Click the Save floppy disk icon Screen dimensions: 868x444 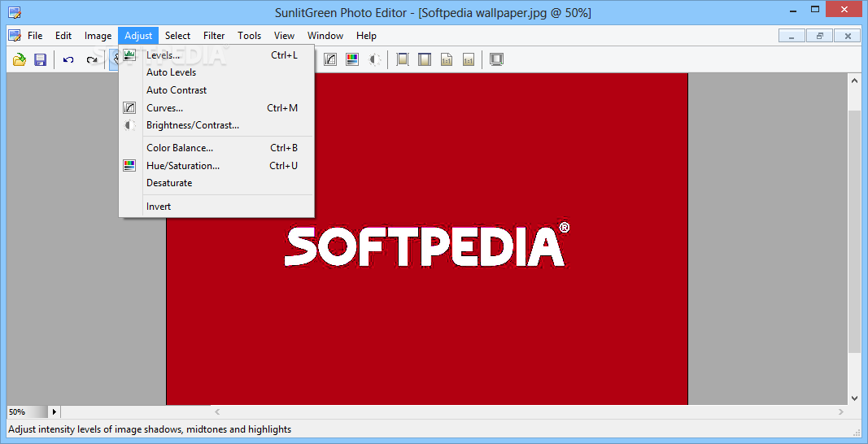click(x=41, y=59)
